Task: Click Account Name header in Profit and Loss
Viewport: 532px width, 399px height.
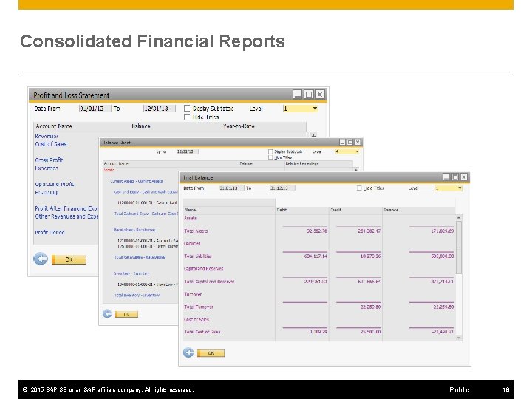Action: [x=54, y=126]
